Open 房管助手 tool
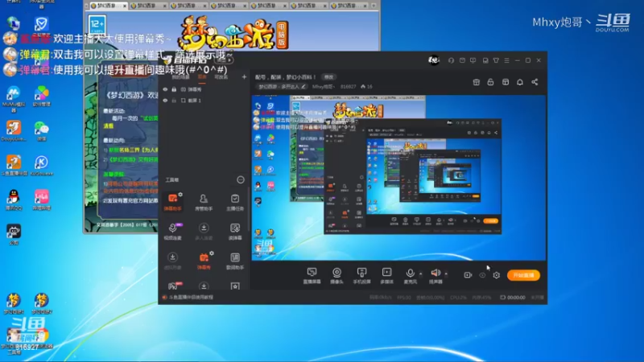The width and height of the screenshot is (644, 362). coord(204,202)
